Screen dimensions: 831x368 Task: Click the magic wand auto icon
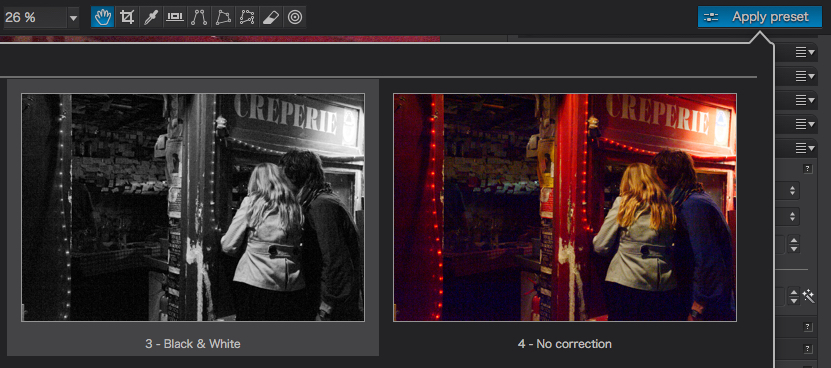809,295
